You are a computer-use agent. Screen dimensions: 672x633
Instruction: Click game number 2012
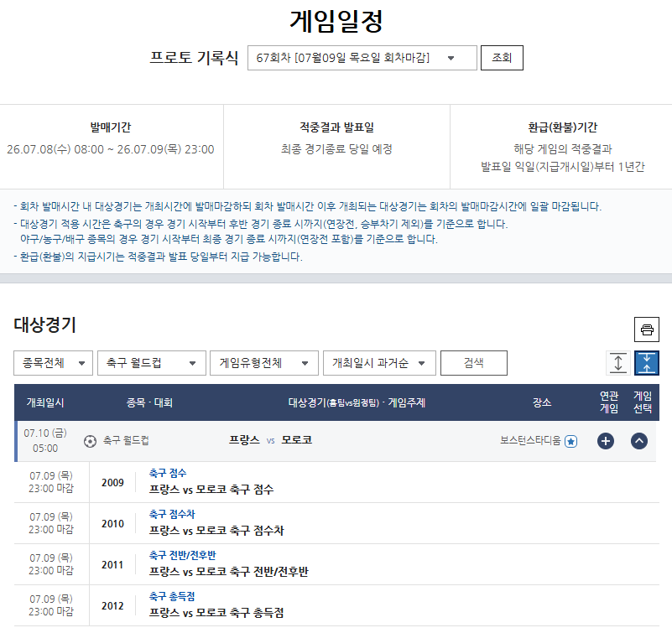pyautogui.click(x=112, y=606)
